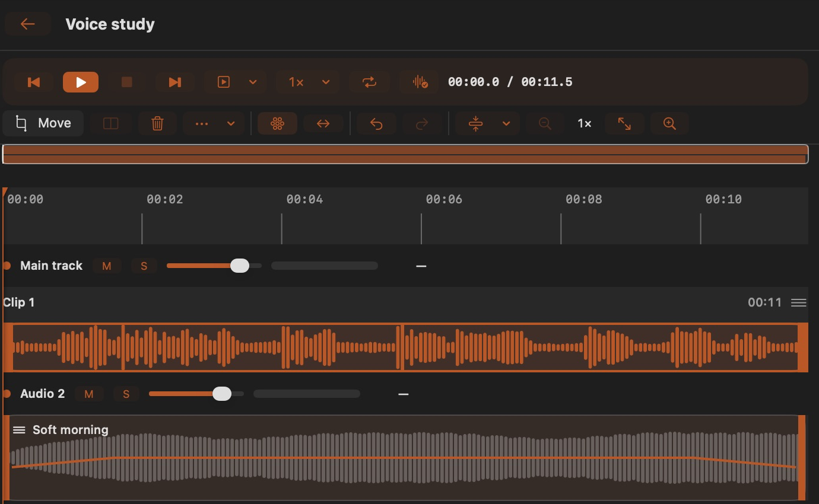Viewport: 819px width, 504px height.
Task: Start playback with the Play button
Action: coord(81,82)
